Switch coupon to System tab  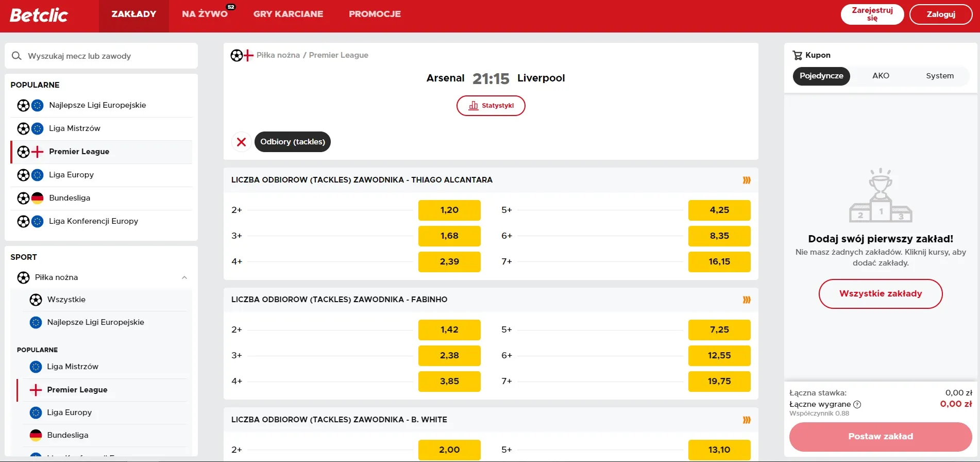tap(940, 76)
